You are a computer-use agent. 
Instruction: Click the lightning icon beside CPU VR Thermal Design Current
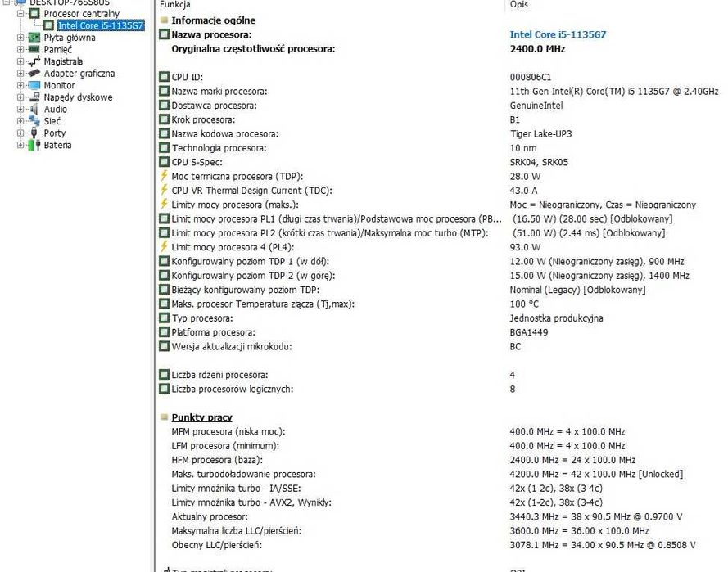164,190
